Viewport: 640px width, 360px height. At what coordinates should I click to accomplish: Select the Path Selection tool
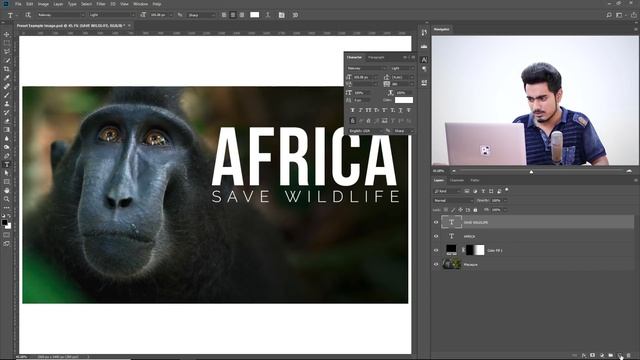[7, 173]
